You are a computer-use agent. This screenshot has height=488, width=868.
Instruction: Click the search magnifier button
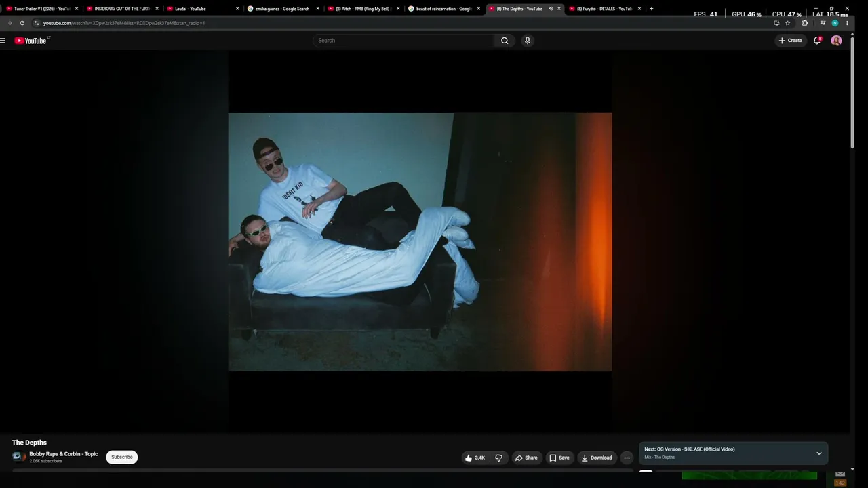tap(505, 41)
